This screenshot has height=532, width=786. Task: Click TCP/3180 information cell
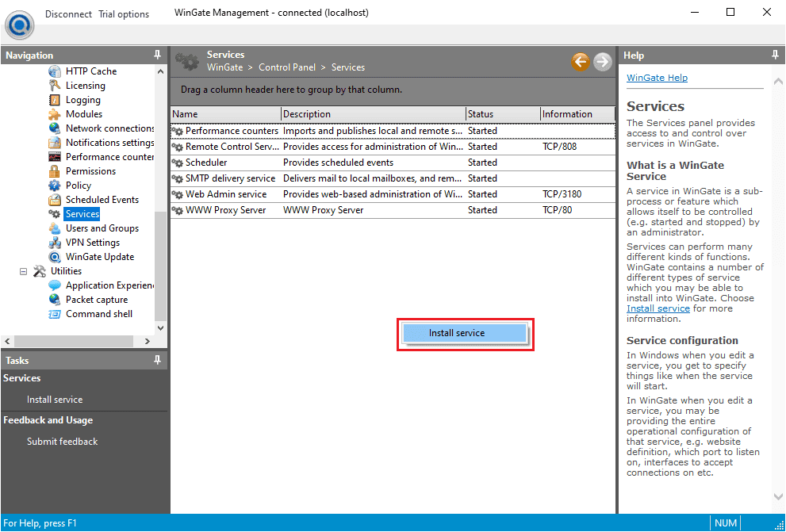[x=562, y=194]
